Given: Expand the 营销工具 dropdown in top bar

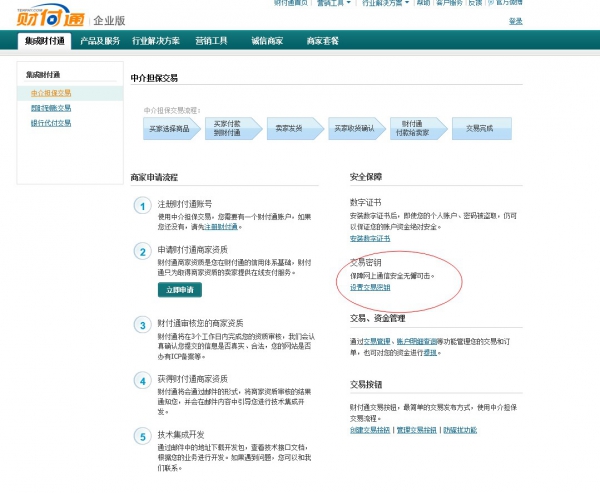Looking at the screenshot, I should pos(334,3).
